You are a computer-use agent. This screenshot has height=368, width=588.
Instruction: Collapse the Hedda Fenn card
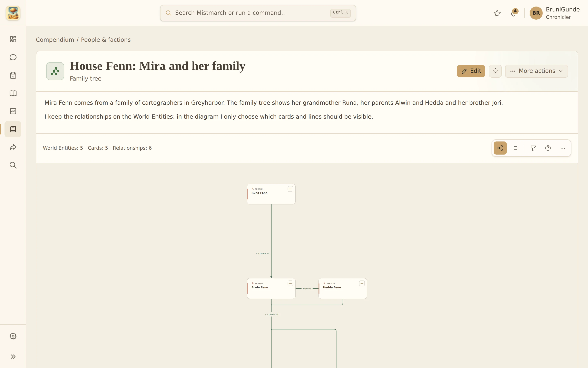pos(362,283)
